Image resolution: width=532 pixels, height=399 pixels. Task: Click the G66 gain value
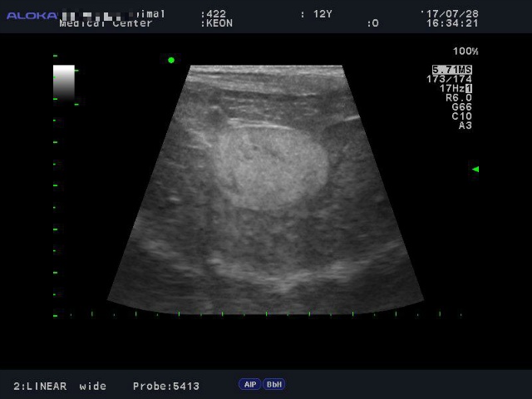pos(462,107)
